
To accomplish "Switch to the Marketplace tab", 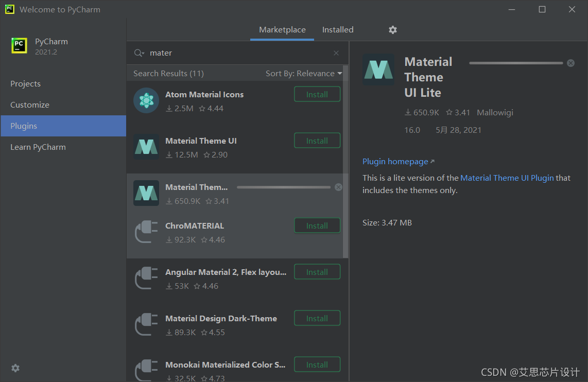I will pyautogui.click(x=282, y=30).
